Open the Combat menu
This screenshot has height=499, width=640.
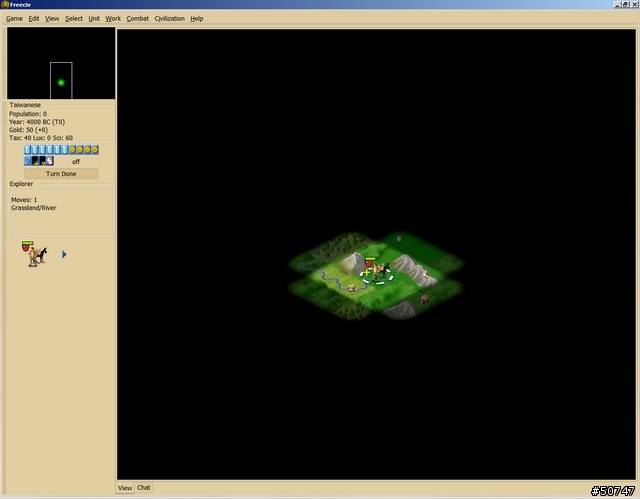point(138,19)
